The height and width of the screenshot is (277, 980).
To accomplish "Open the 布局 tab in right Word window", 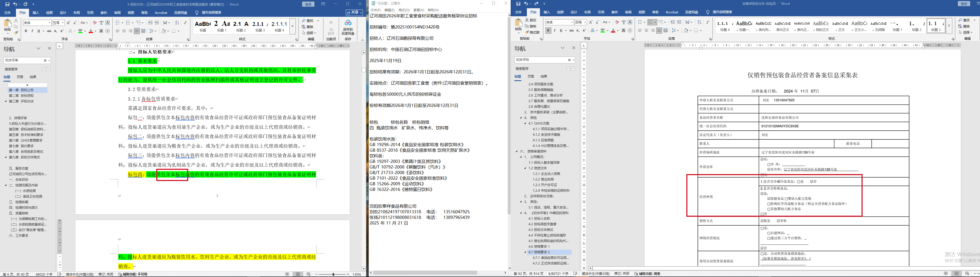I will pos(588,12).
